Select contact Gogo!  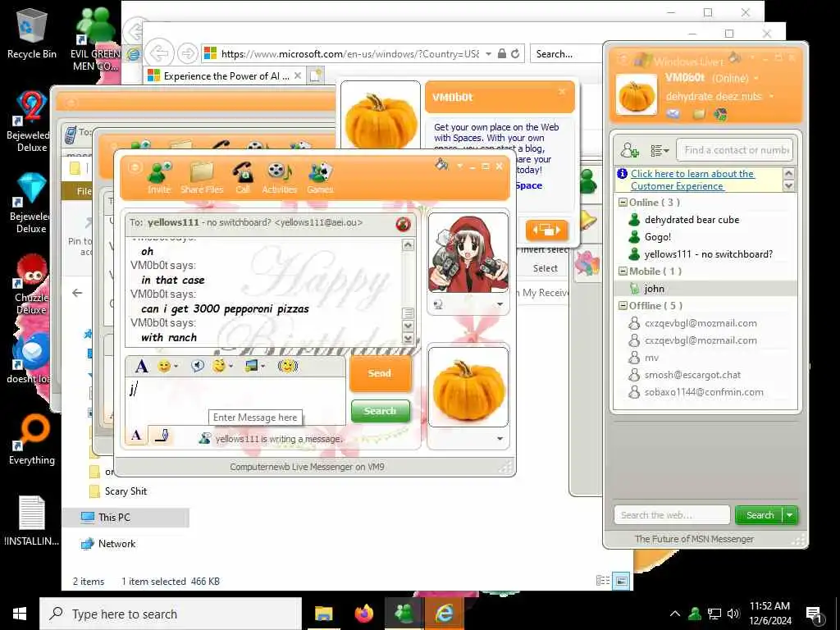pos(657,237)
